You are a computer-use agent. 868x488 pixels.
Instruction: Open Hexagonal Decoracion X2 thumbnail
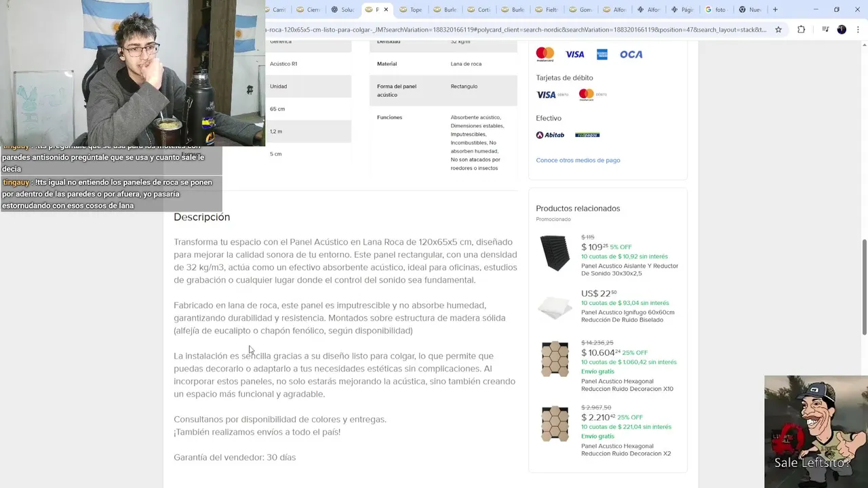coord(555,424)
